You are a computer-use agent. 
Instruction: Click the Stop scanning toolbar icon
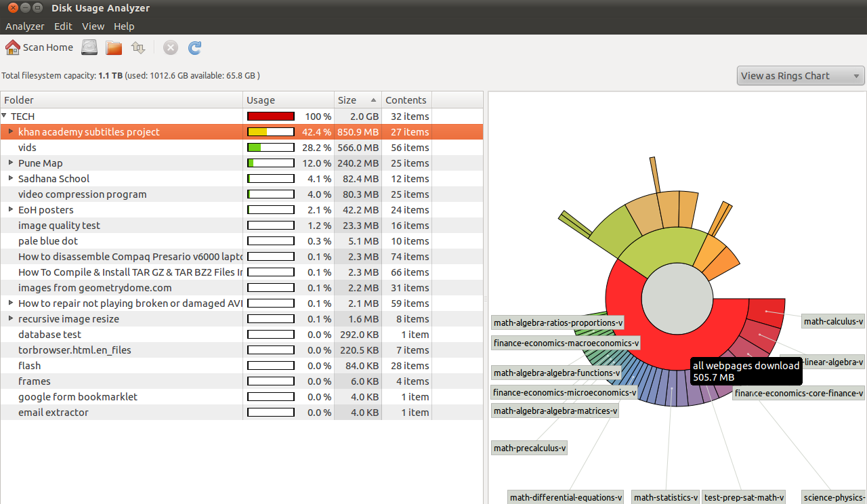pos(171,47)
